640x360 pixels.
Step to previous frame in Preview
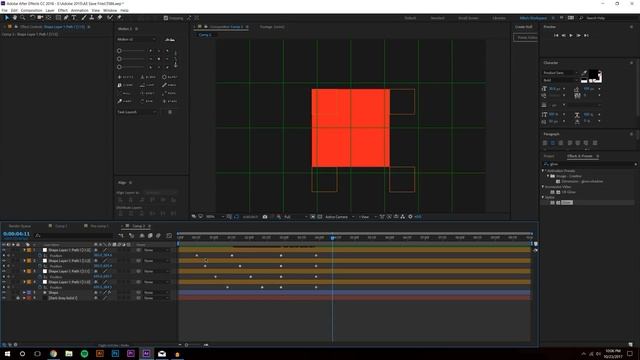(x=564, y=36)
